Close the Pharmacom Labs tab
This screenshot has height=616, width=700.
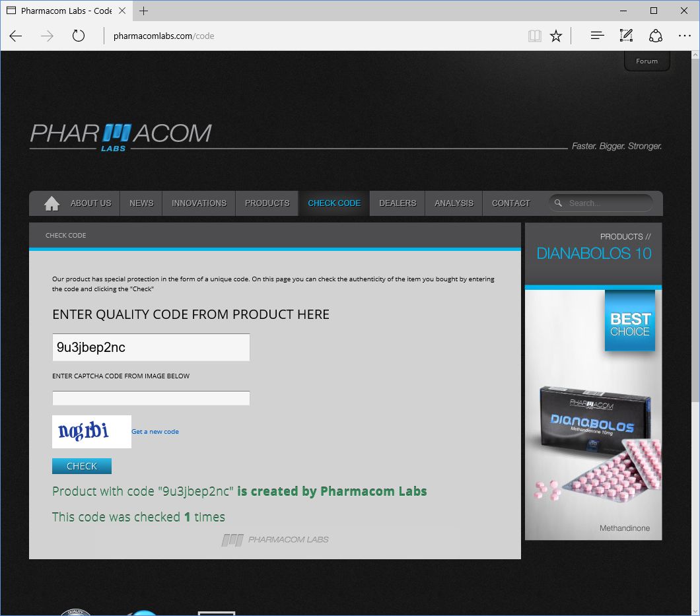(x=122, y=11)
